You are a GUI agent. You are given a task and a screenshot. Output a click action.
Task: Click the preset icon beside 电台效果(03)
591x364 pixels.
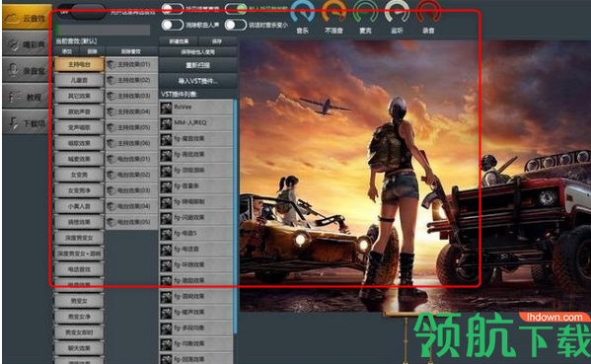tap(111, 190)
